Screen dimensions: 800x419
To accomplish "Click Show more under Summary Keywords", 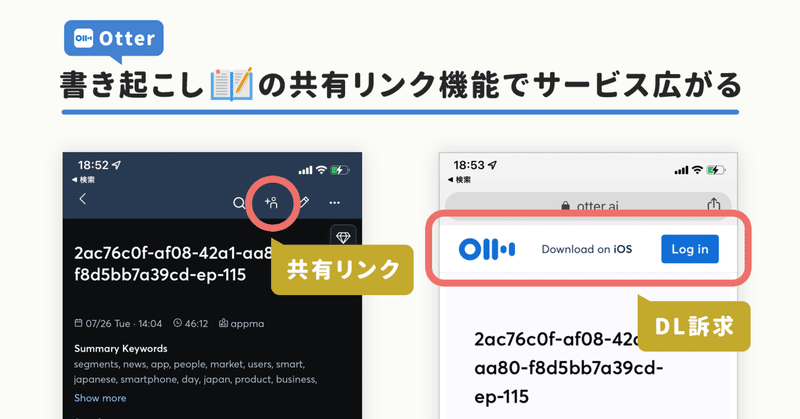I will 100,398.
